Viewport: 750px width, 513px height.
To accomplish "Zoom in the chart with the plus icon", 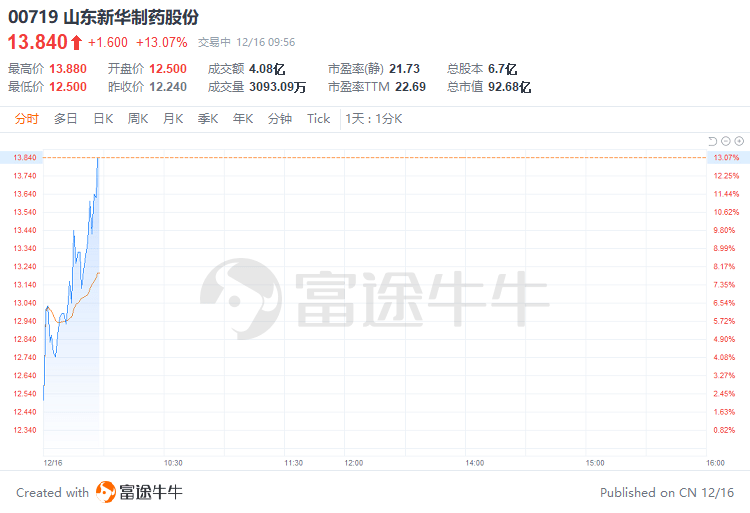I will (x=739, y=141).
